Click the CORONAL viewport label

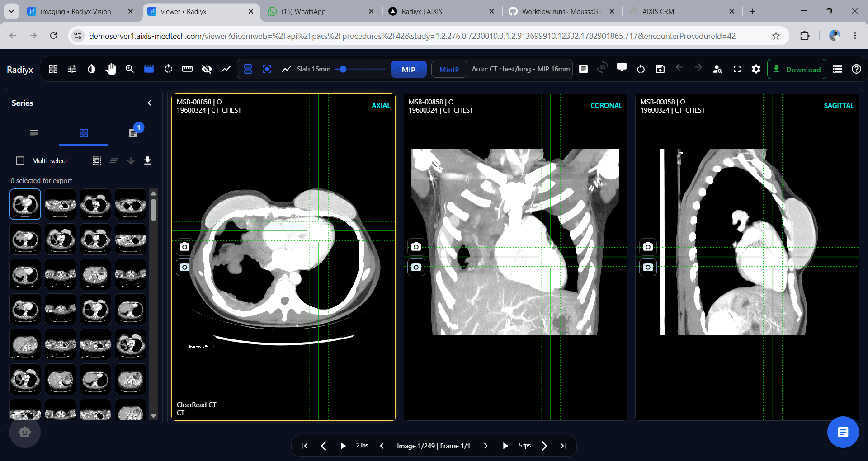coord(606,106)
